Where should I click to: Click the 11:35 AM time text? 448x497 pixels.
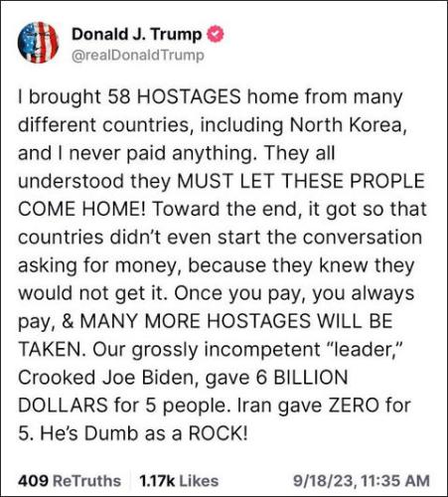pos(395,481)
